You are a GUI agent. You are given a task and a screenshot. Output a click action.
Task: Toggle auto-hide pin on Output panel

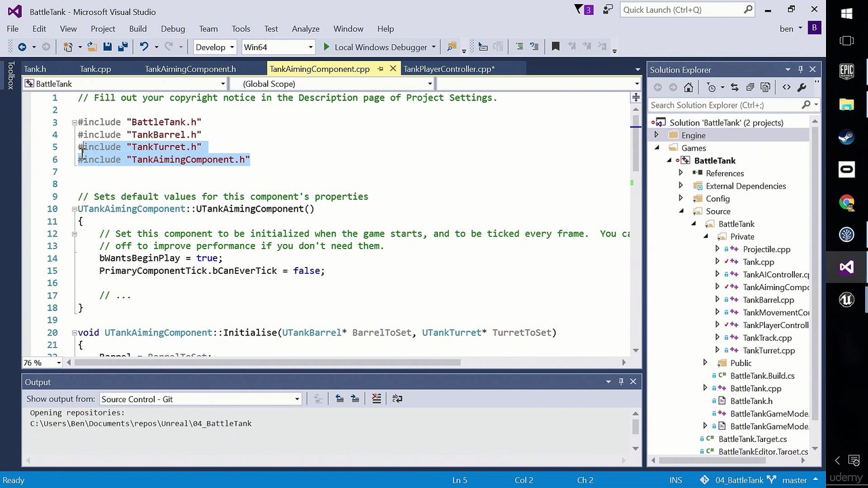[x=620, y=382]
